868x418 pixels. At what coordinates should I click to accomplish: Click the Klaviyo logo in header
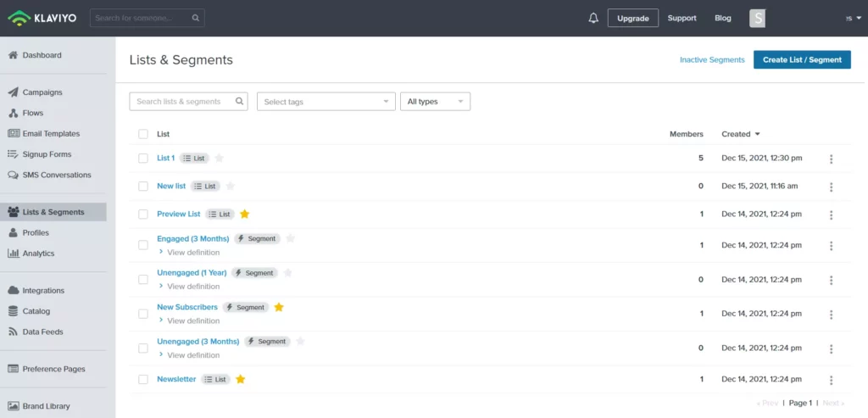pyautogui.click(x=42, y=18)
